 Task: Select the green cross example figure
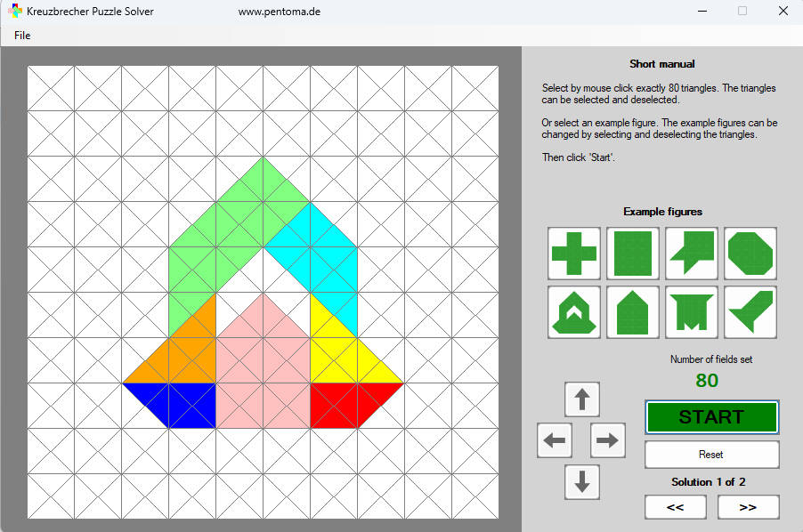tap(573, 254)
